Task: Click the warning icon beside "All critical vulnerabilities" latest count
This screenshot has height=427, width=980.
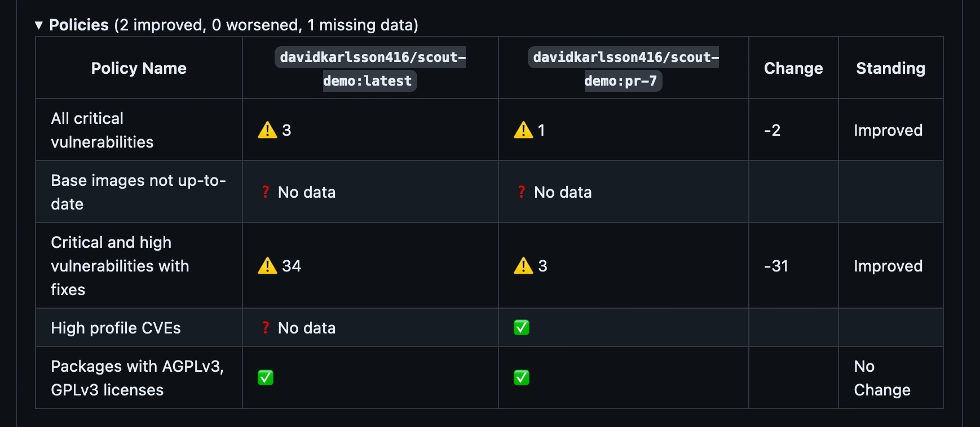Action: pos(268,130)
